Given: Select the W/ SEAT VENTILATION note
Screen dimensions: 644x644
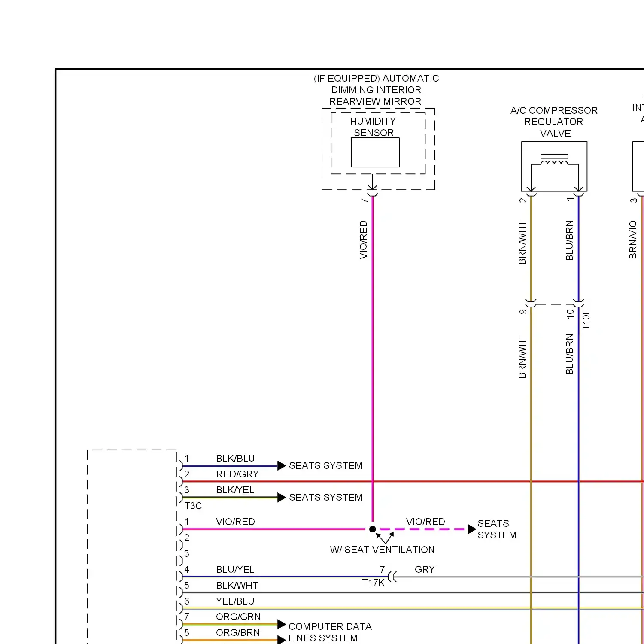Looking at the screenshot, I should pyautogui.click(x=382, y=550).
